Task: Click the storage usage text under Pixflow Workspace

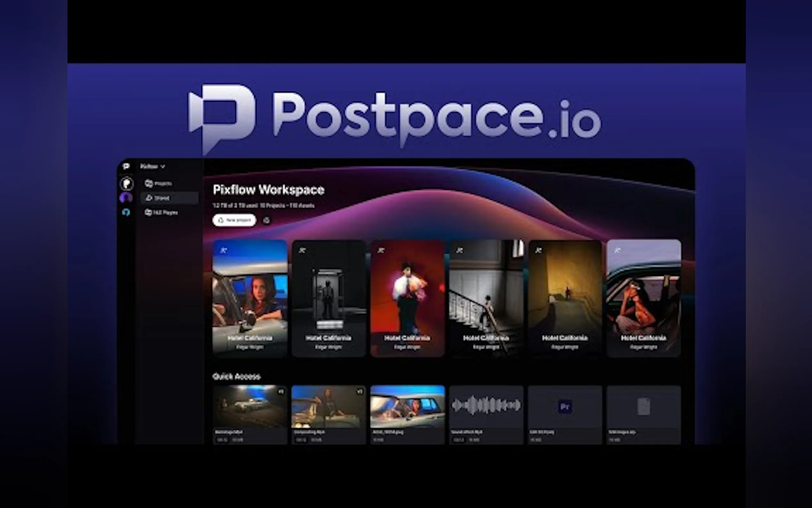Action: point(263,205)
